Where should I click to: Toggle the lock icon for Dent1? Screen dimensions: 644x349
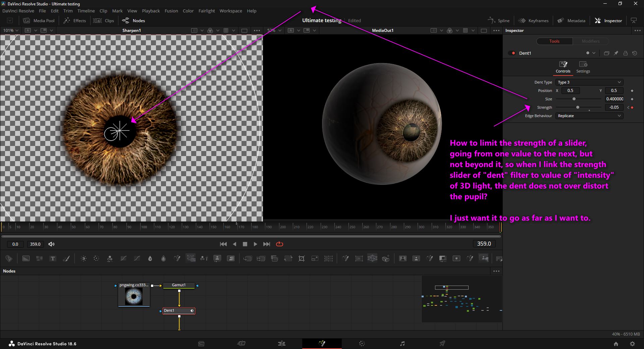(625, 53)
